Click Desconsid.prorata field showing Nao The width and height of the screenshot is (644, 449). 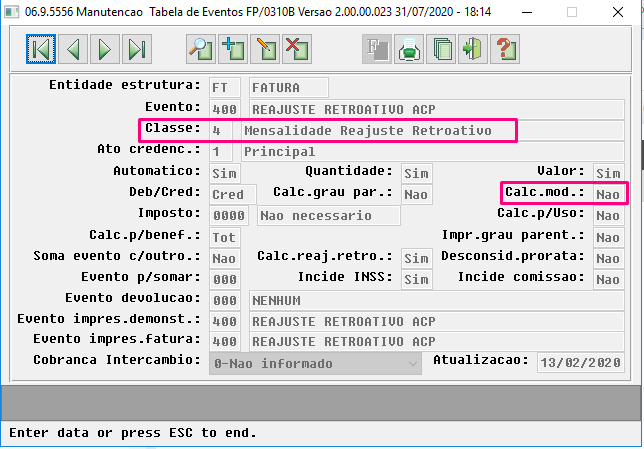point(609,258)
